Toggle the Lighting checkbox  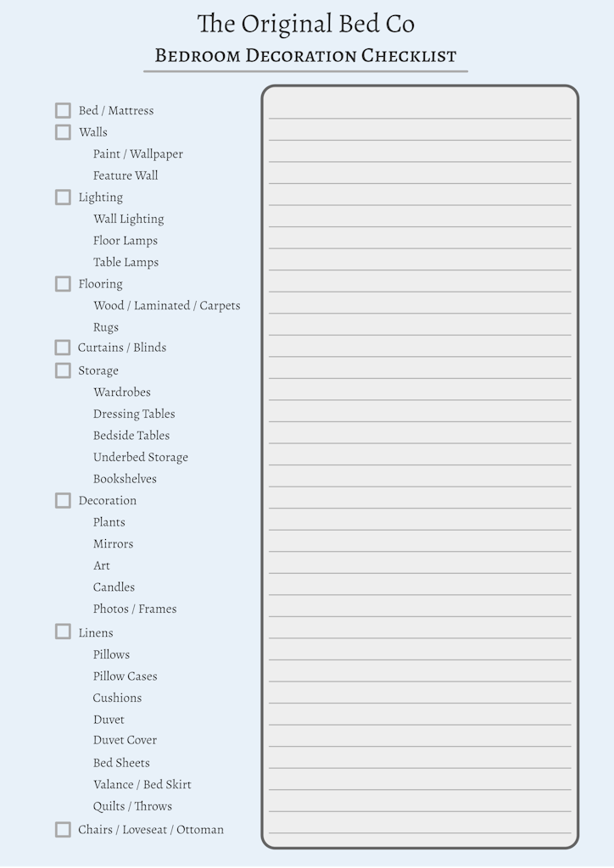[63, 198]
